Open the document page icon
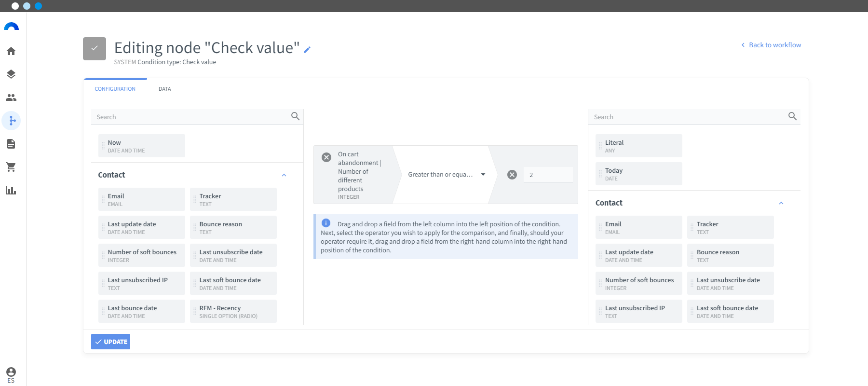The height and width of the screenshot is (386, 868). [x=11, y=144]
